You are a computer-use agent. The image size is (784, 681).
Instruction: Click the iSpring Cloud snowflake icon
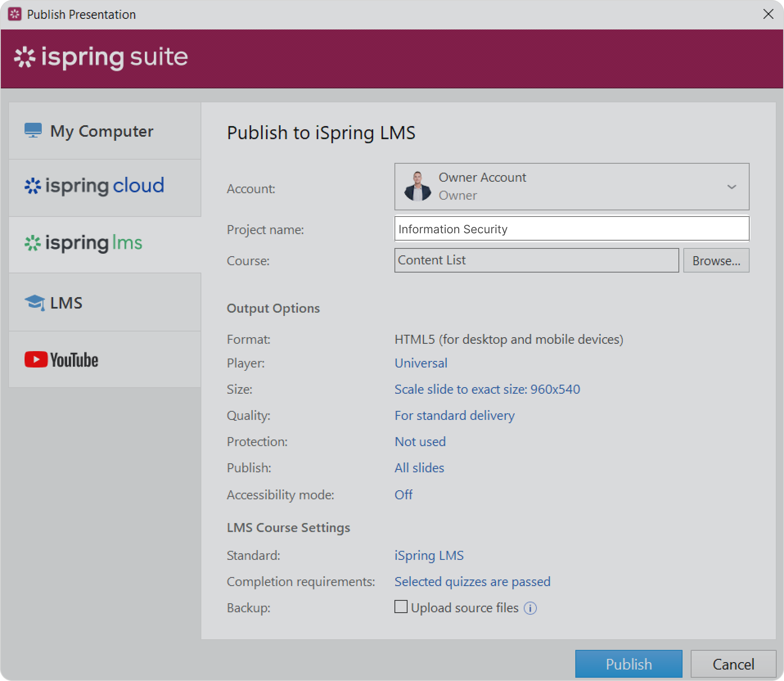pyautogui.click(x=33, y=186)
